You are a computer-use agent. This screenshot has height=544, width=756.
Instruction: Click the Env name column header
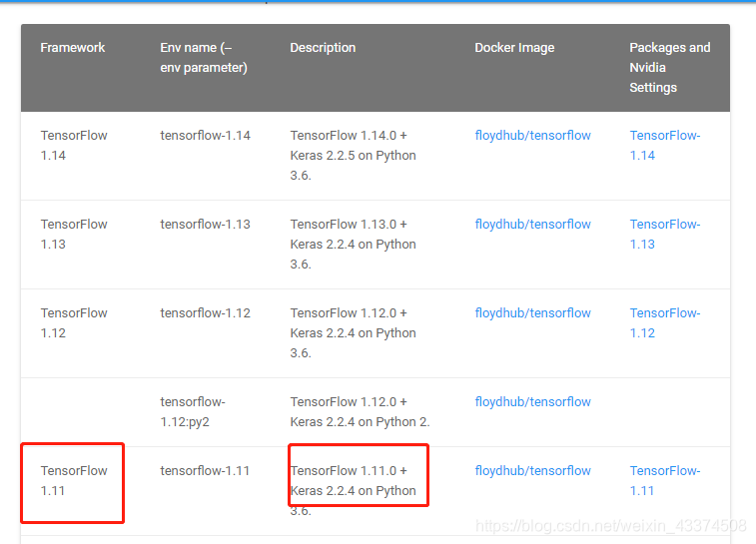click(x=204, y=57)
